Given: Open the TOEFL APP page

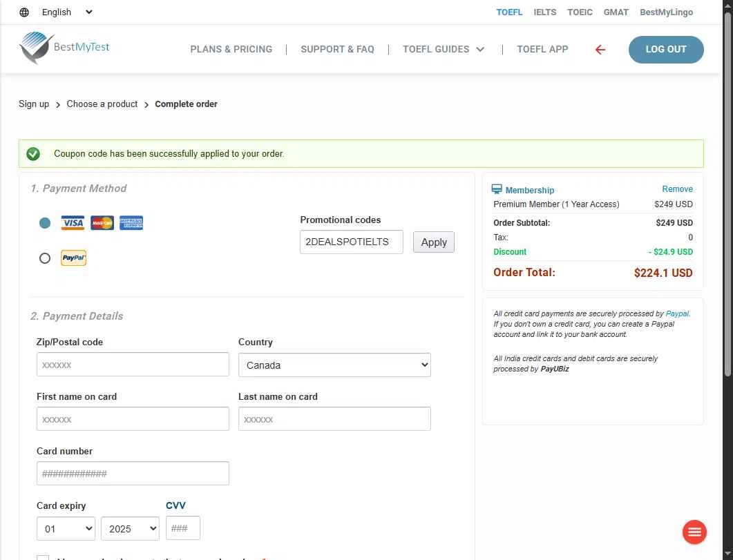Looking at the screenshot, I should pyautogui.click(x=542, y=49).
